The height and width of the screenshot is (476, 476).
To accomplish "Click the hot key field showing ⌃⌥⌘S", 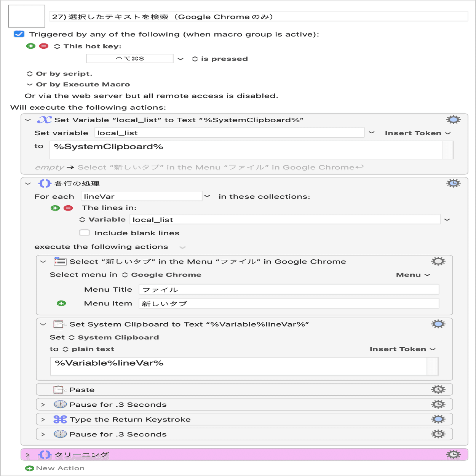I will coord(129,58).
